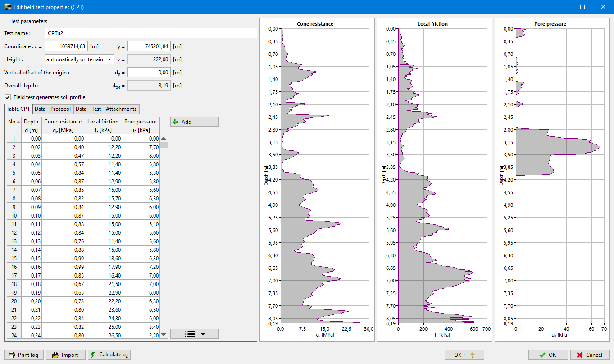The image size is (614, 364).
Task: Click cone resistance 0,57 in row 4
Action: point(63,164)
